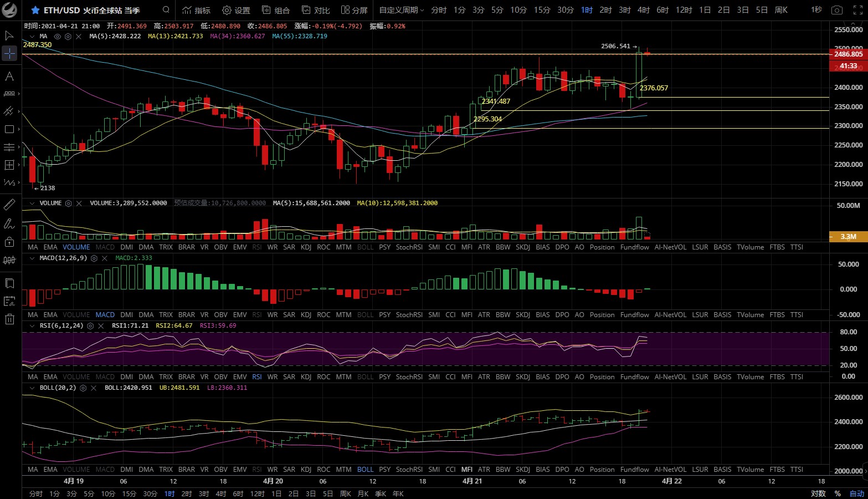Select the freehand pen drawing tool
Viewport: 868px width, 499px height.
9,223
